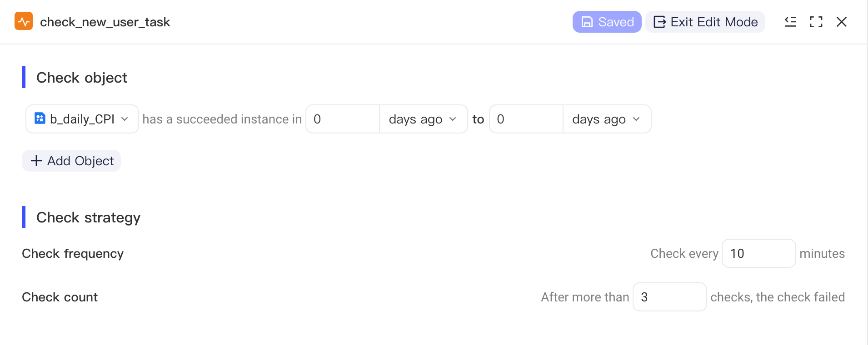Click the end range number field
Viewport: 868px width, 345px height.
(526, 119)
